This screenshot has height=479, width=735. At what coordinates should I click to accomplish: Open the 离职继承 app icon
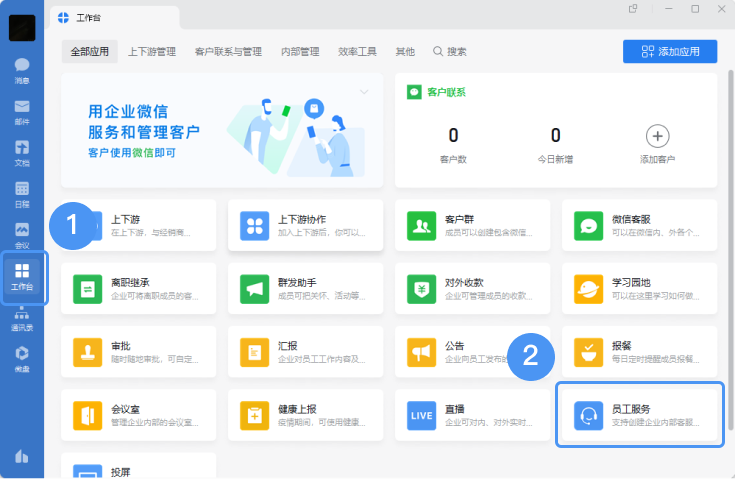[88, 289]
